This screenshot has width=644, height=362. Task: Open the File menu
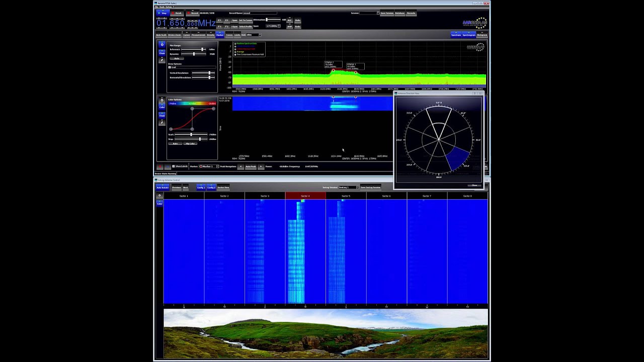click(x=156, y=7)
